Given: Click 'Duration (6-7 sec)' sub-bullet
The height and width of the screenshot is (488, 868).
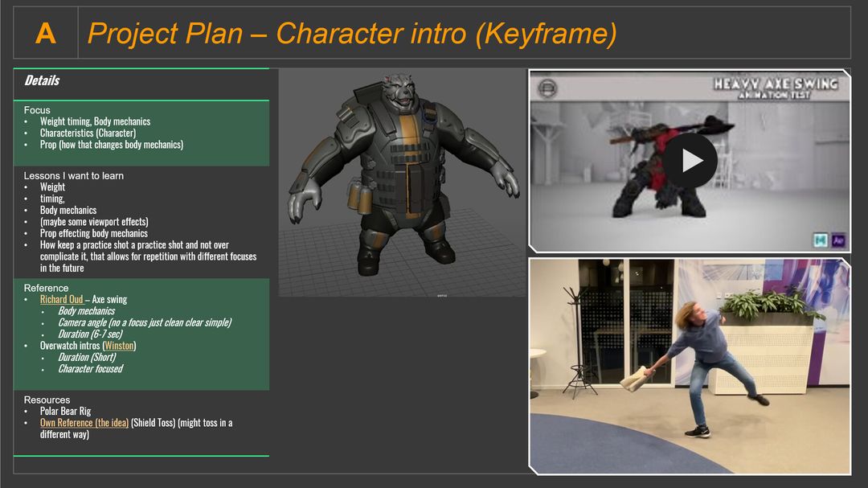Looking at the screenshot, I should [x=90, y=334].
